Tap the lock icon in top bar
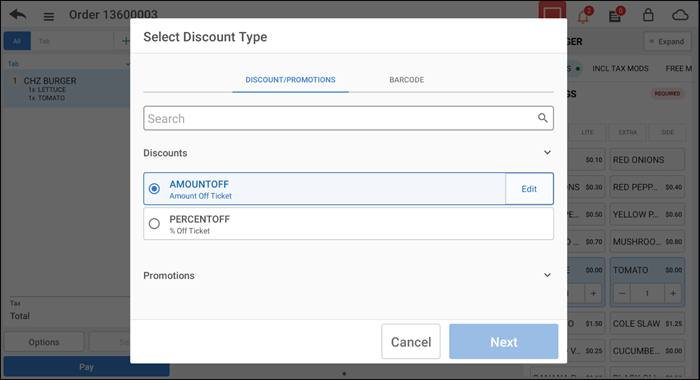This screenshot has height=380, width=700. tap(648, 15)
